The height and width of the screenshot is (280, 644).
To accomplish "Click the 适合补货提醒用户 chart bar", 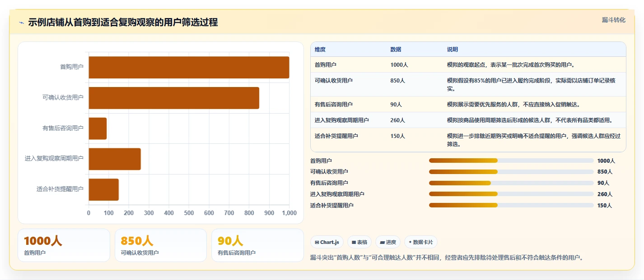I will (103, 189).
